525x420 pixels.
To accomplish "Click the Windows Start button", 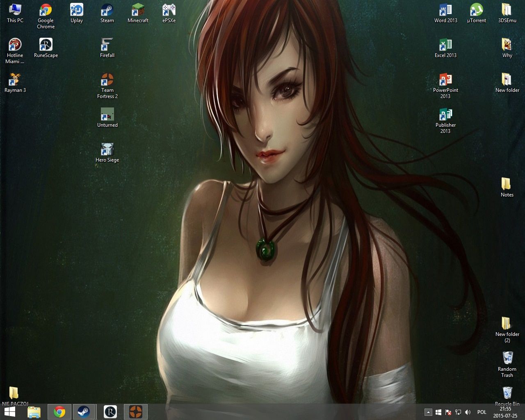I will [x=9, y=412].
